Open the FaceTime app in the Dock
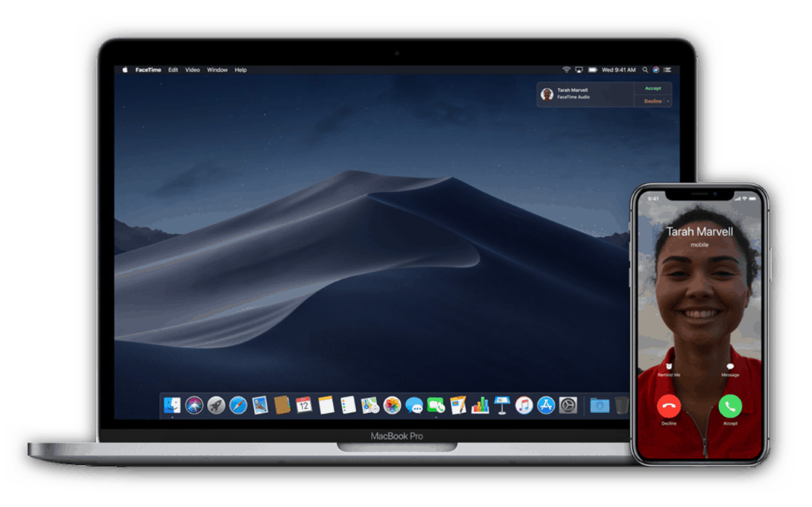Viewport: 812px width, 507px height. [x=436, y=406]
